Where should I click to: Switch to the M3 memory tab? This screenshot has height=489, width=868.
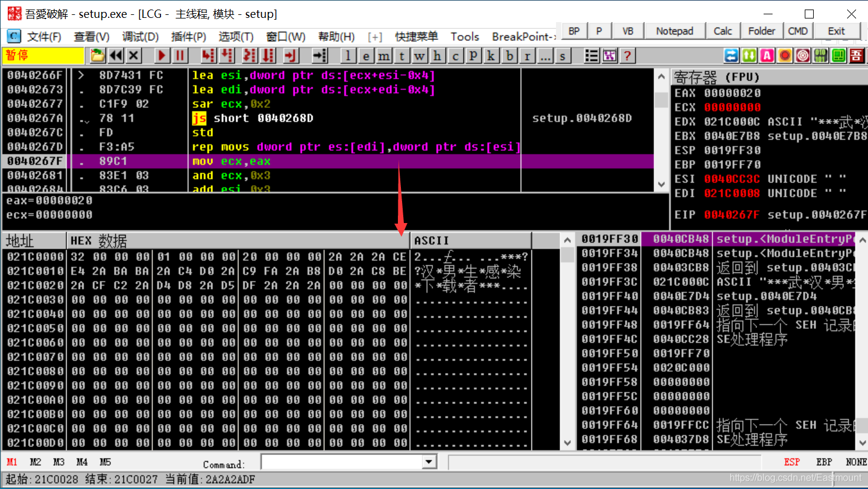[x=58, y=462]
